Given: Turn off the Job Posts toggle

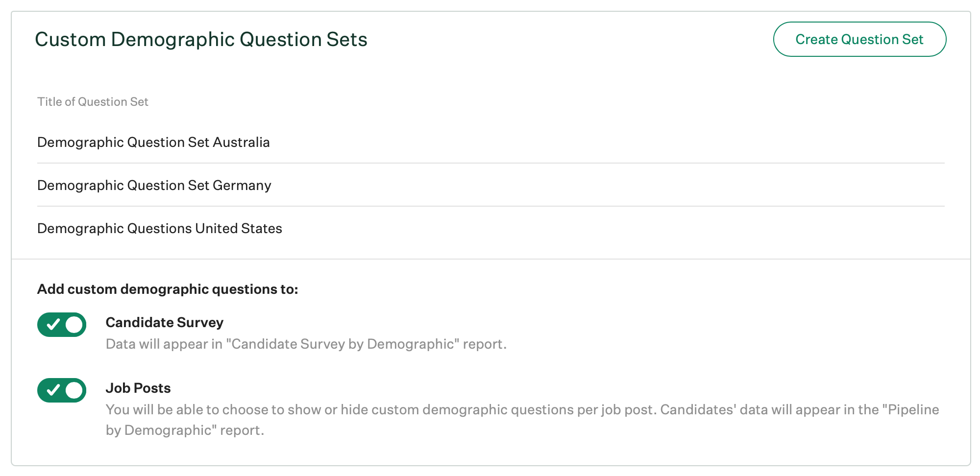Looking at the screenshot, I should [62, 390].
